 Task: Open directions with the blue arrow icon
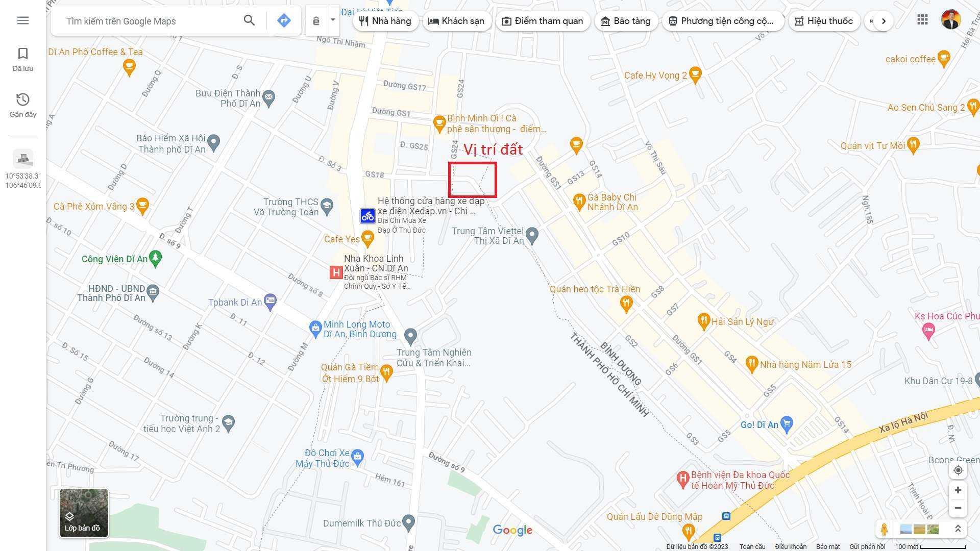point(284,20)
